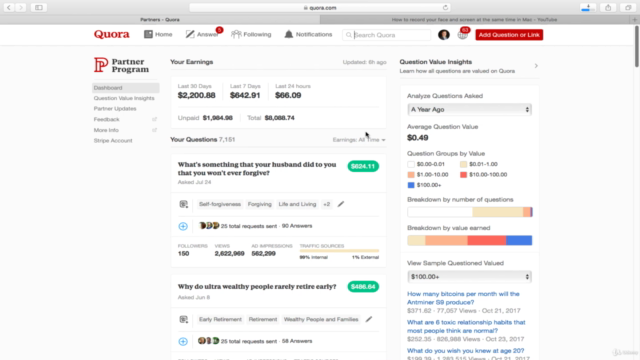This screenshot has width=640, height=360.
Task: Open the Home feed icon
Action: pos(148,34)
